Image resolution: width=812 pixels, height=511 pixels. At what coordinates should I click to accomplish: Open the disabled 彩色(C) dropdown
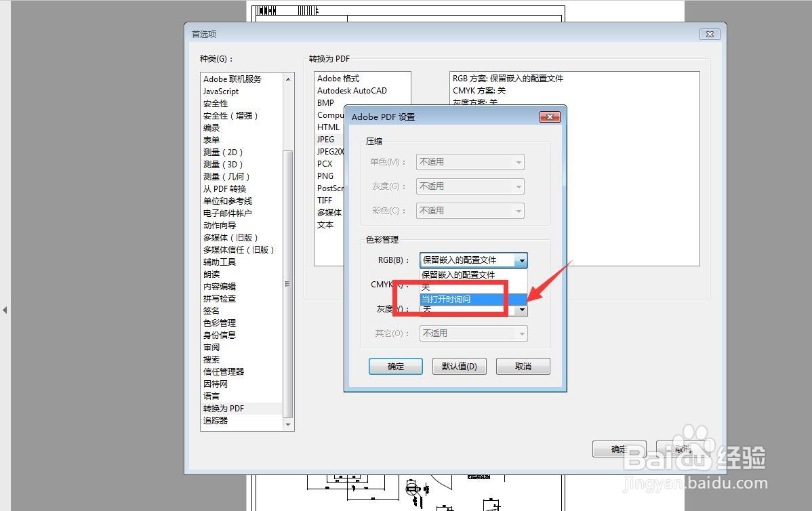[470, 211]
